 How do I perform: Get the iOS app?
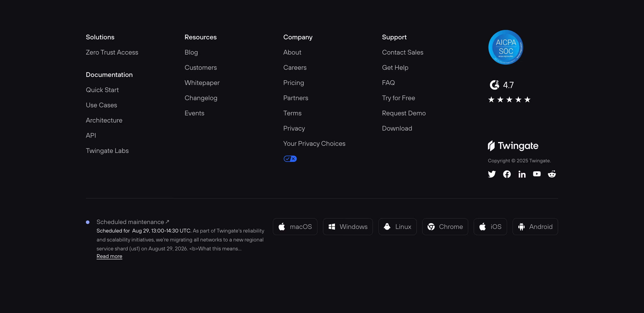490,226
